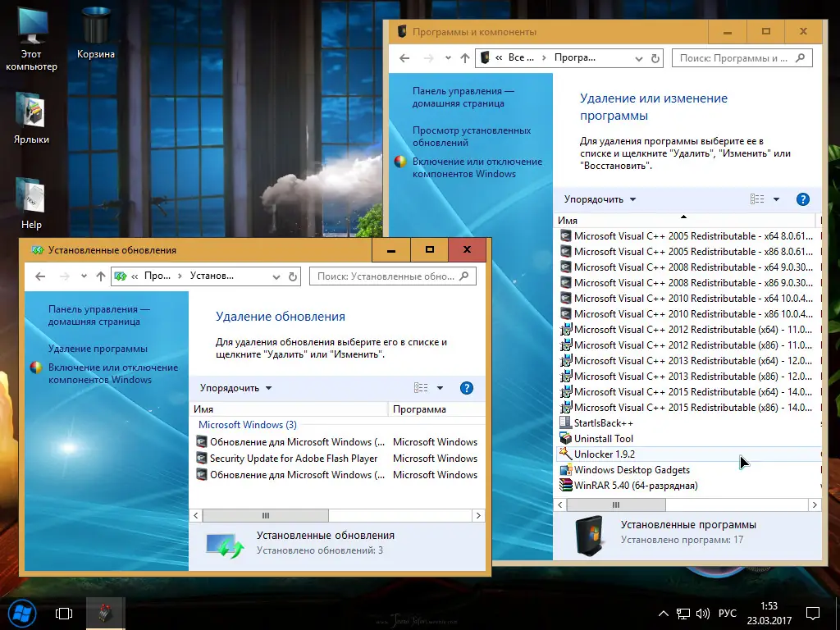
Task: Click the Unlocker 1.9.2 wand icon
Action: [x=565, y=454]
